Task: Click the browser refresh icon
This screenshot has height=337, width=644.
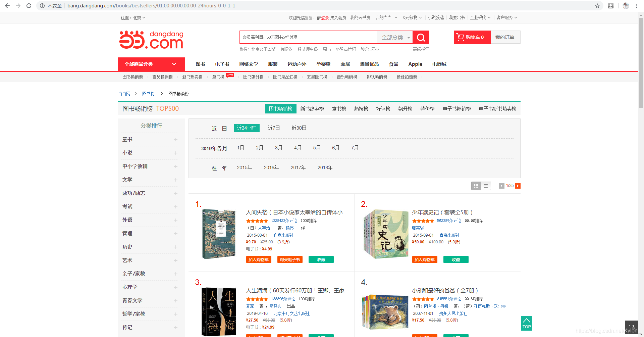Action: coord(29,5)
